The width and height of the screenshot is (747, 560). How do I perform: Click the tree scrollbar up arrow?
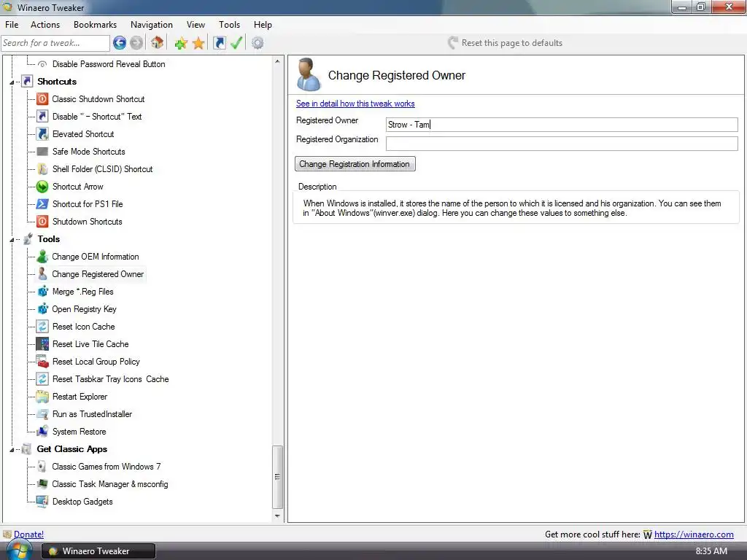(x=277, y=61)
